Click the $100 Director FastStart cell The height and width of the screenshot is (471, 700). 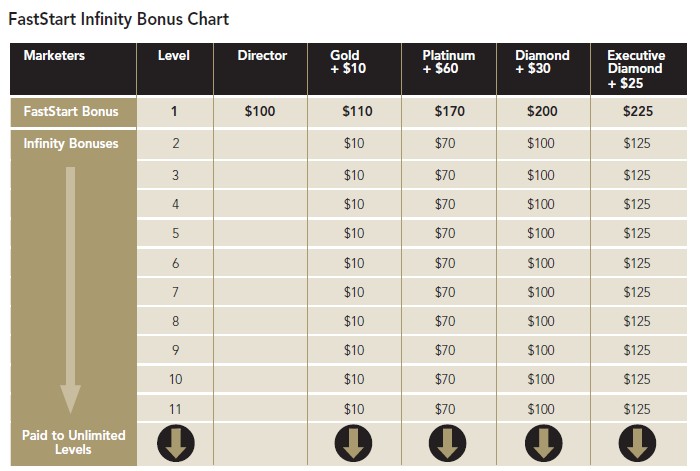click(260, 111)
